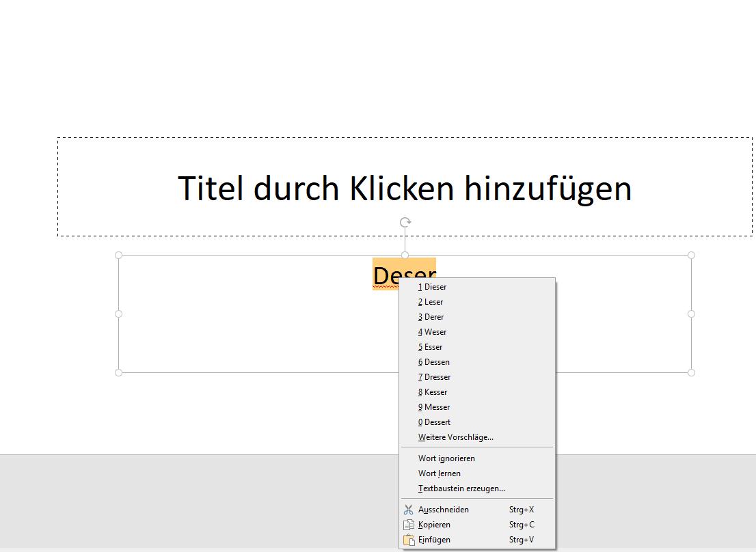This screenshot has width=756, height=552.
Task: Pick the suggestion '5 Esser'
Action: (430, 346)
